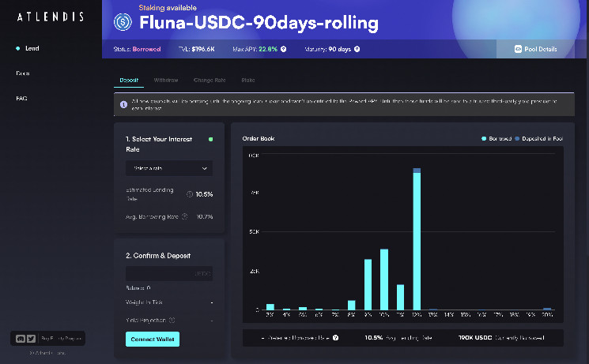Open the Stake tab
The width and height of the screenshot is (589, 364).
pos(247,81)
